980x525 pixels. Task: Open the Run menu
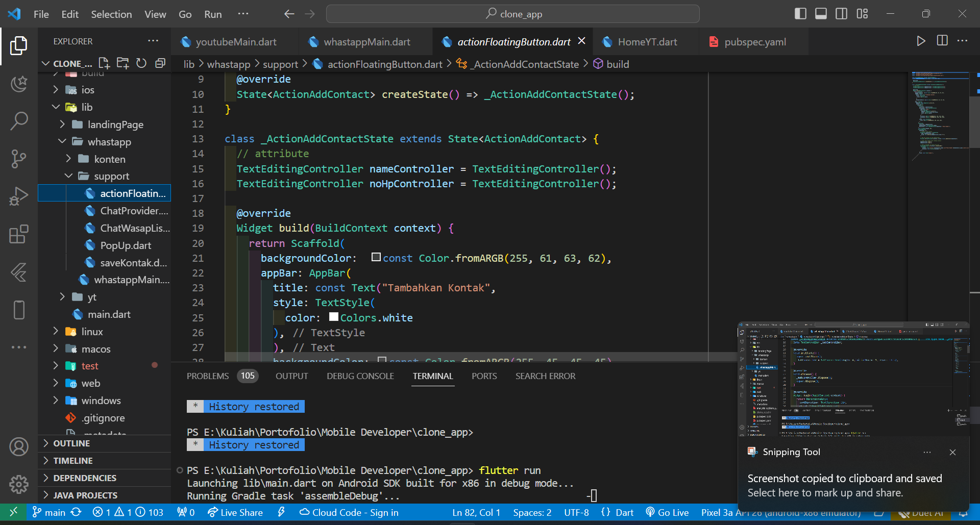[213, 14]
